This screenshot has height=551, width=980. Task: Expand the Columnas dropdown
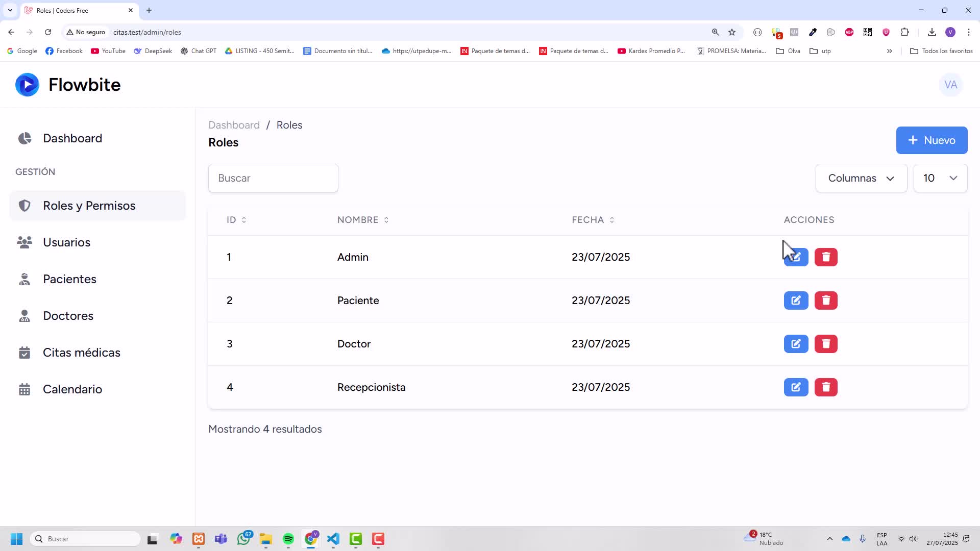click(861, 178)
